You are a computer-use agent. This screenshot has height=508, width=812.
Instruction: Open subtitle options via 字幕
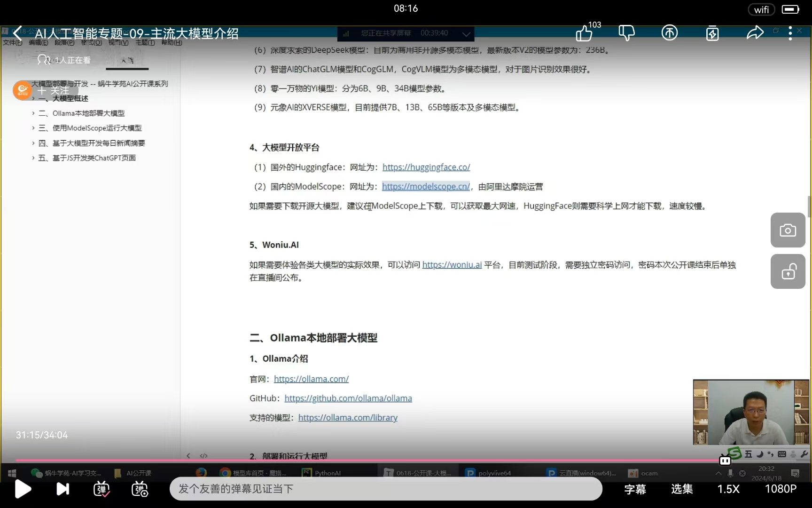tap(635, 489)
